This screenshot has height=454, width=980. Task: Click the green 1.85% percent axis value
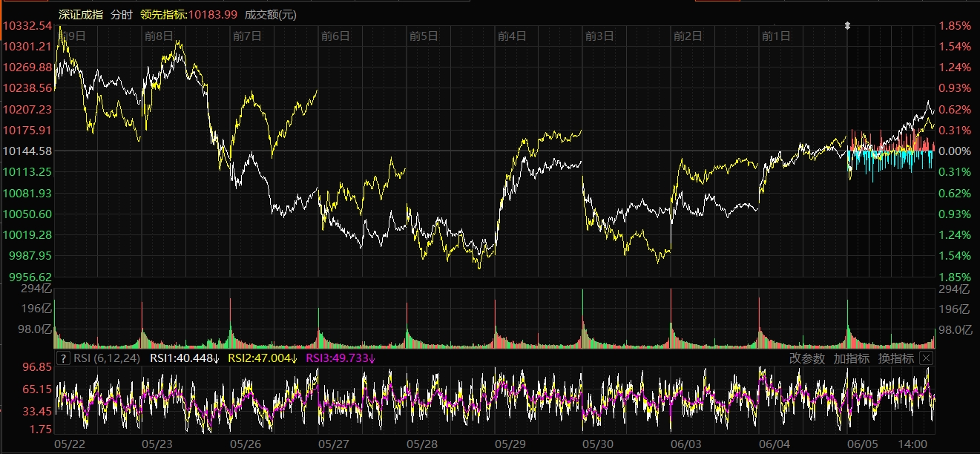[x=956, y=277]
